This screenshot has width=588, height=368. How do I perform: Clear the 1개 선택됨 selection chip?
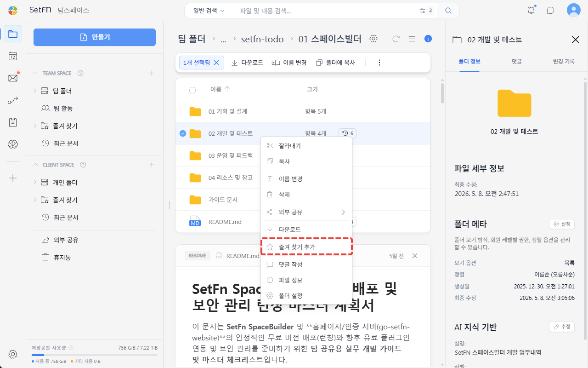[216, 63]
